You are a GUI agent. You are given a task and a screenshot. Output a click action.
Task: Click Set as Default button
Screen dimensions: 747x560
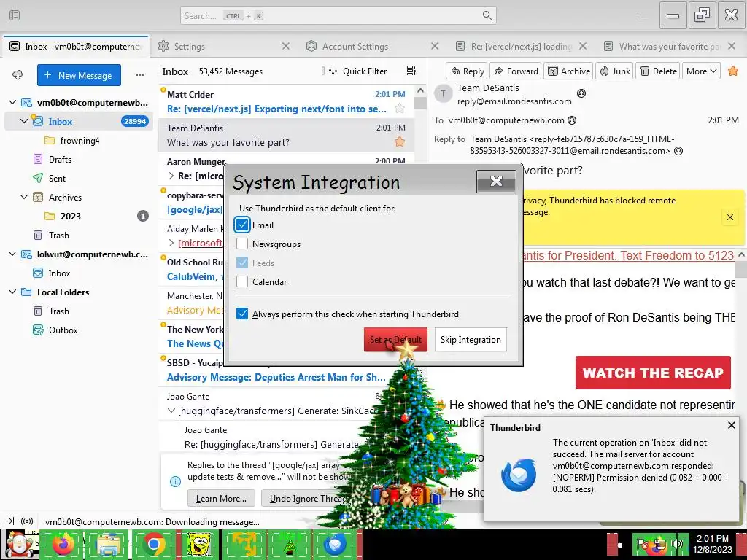395,340
